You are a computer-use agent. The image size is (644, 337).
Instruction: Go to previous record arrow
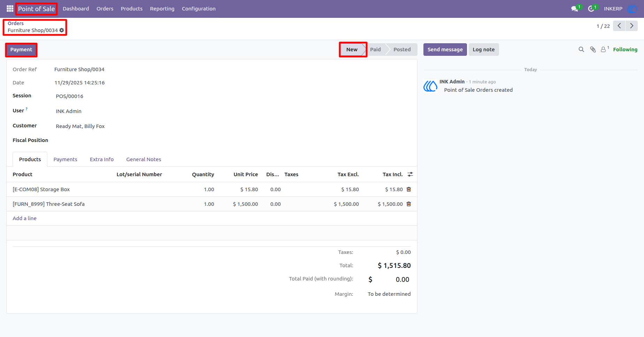click(x=619, y=26)
